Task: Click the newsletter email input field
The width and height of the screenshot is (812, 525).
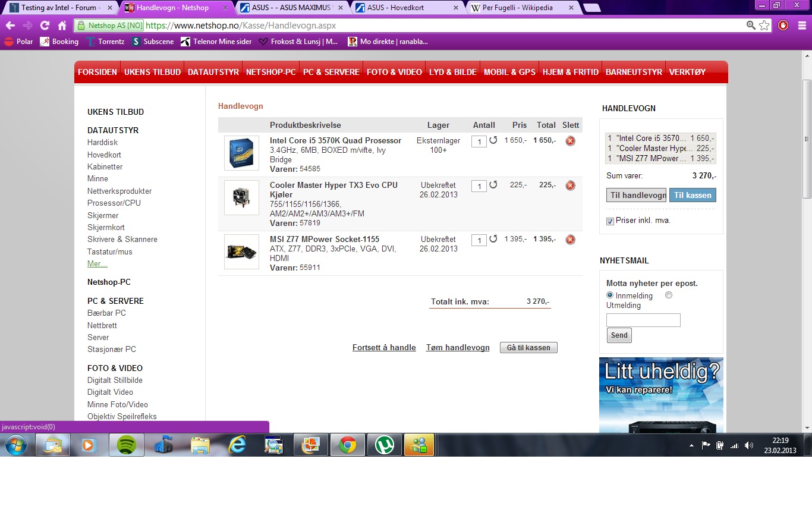Action: 643,320
